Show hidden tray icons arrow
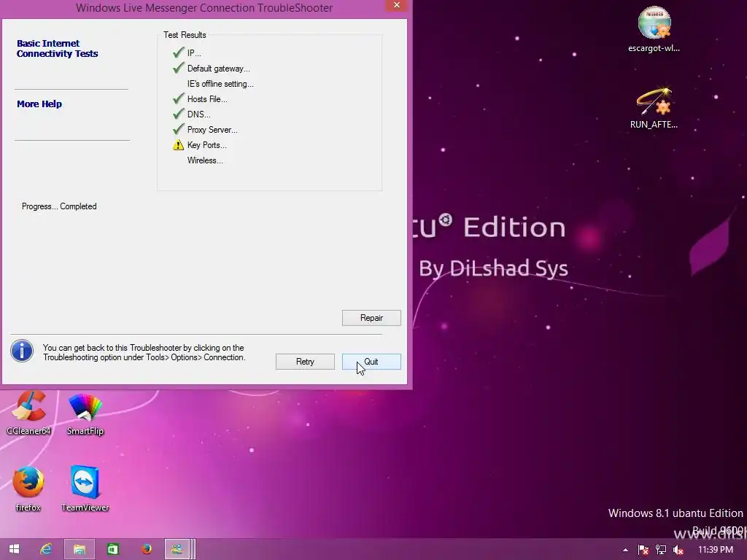 [625, 550]
